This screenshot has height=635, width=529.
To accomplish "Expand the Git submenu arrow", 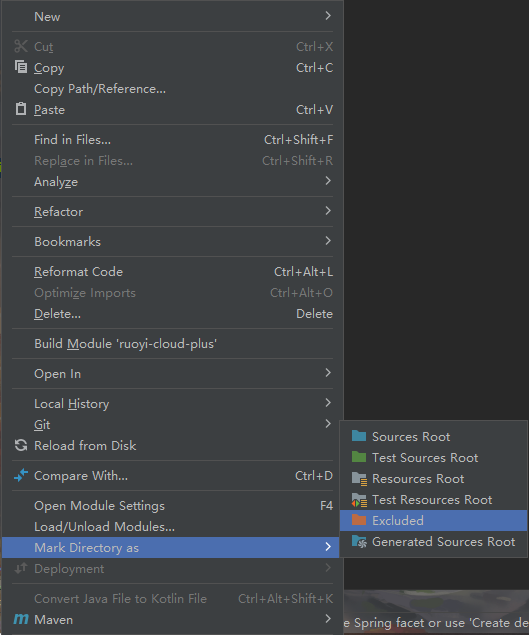I will pyautogui.click(x=328, y=424).
